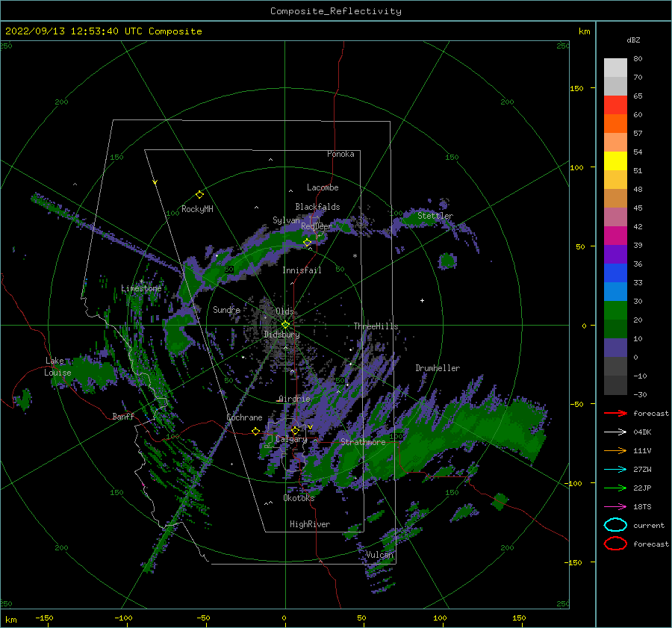Click the HighRiver label

pos(310,524)
